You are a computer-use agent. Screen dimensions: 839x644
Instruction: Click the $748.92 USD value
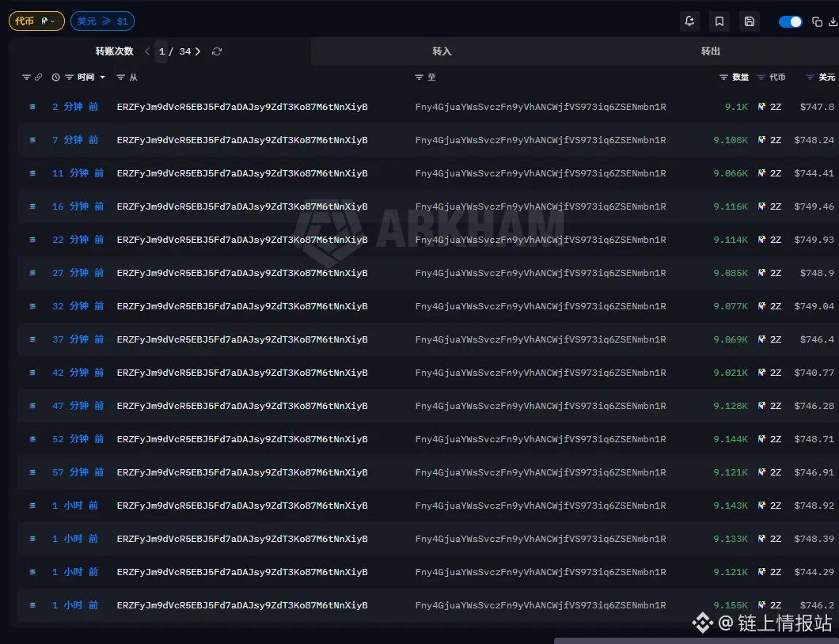814,506
